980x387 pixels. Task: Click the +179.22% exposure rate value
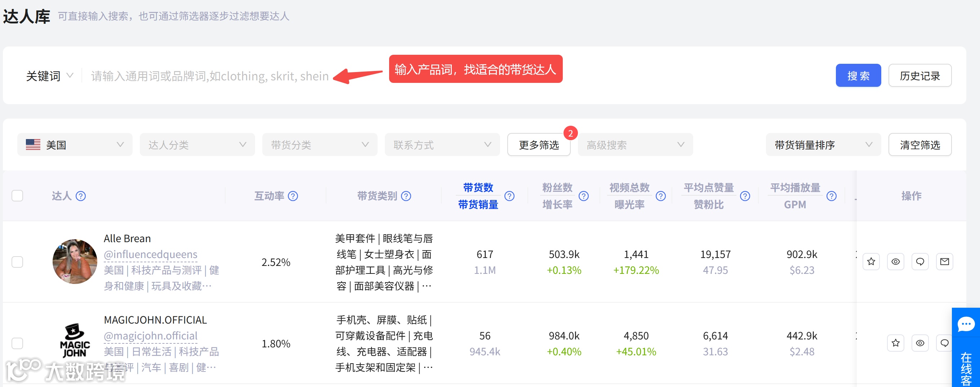pyautogui.click(x=636, y=270)
